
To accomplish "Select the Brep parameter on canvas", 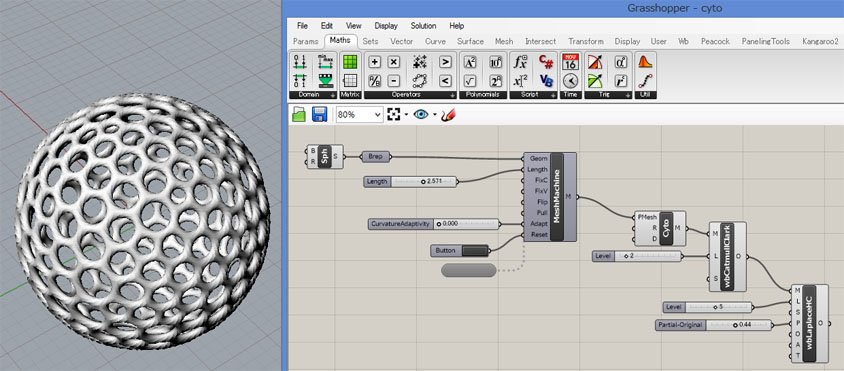I will [375, 157].
